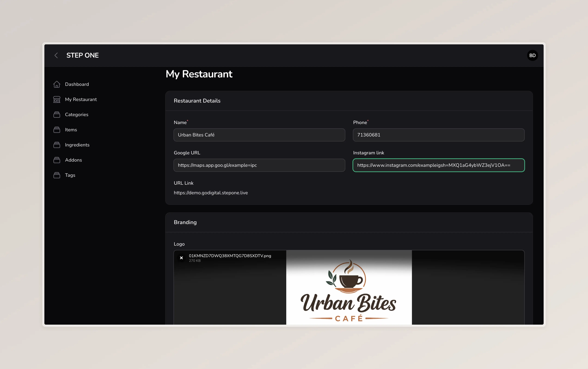Open My Restaurant menu item
Screen dimensions: 588x369
[x=81, y=99]
